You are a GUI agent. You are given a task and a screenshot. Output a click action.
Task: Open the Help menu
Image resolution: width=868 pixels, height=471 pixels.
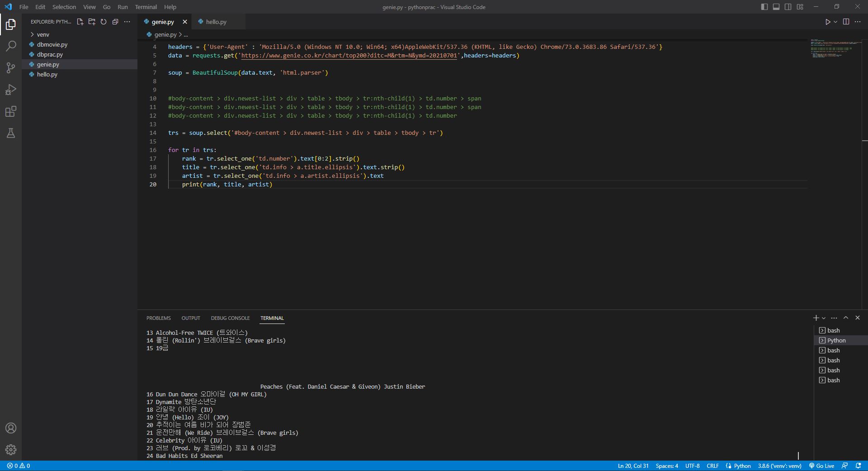click(x=170, y=7)
